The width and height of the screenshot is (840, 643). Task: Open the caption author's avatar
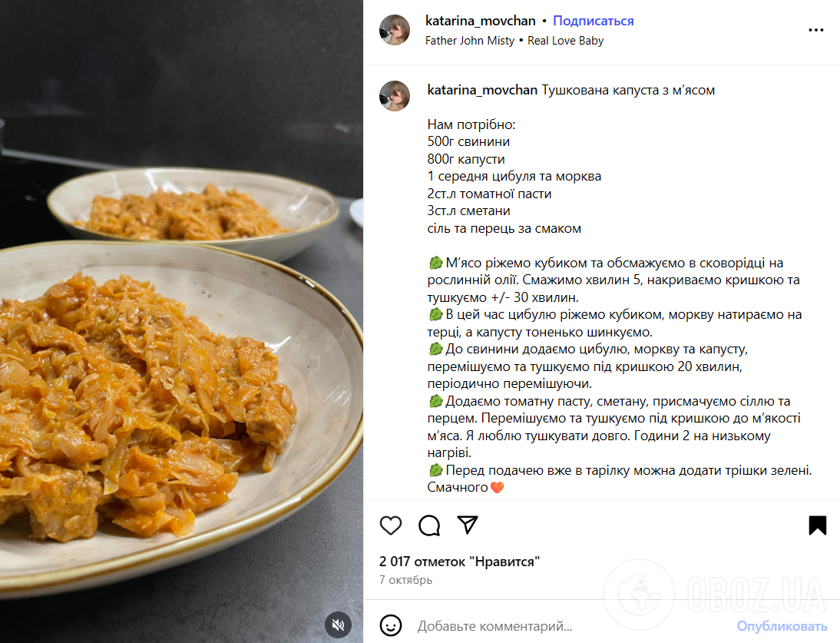click(395, 95)
